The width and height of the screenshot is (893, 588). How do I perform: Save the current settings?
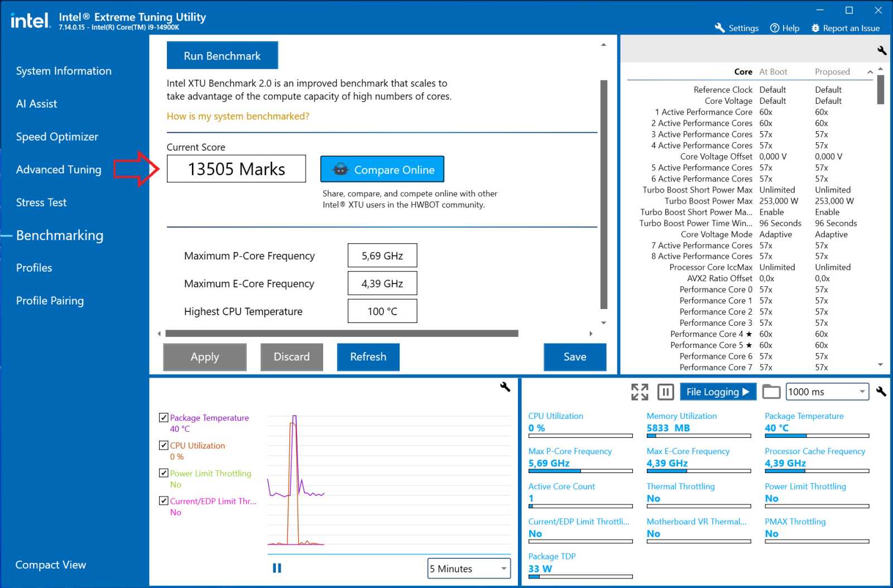pyautogui.click(x=575, y=357)
